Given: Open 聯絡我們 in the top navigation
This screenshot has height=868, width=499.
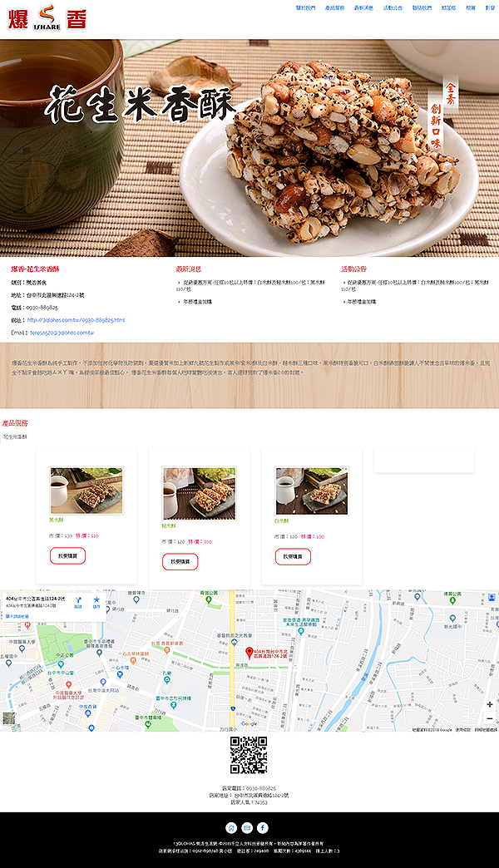Looking at the screenshot, I should pos(422,8).
